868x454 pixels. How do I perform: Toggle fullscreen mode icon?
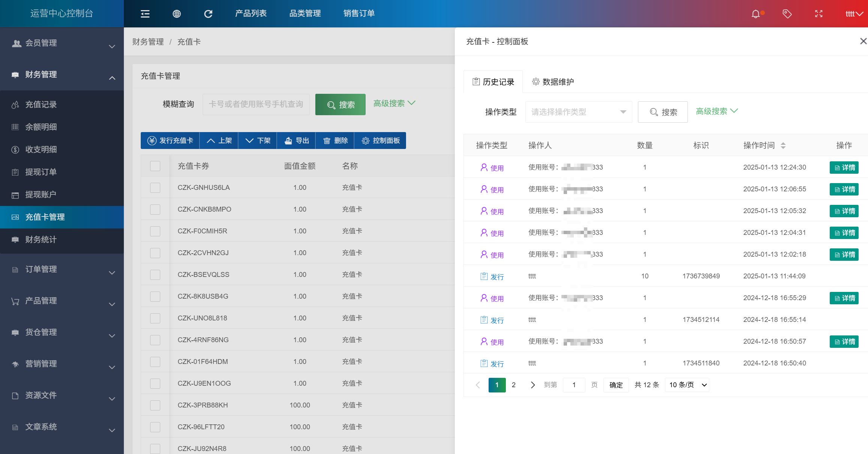[x=819, y=14]
